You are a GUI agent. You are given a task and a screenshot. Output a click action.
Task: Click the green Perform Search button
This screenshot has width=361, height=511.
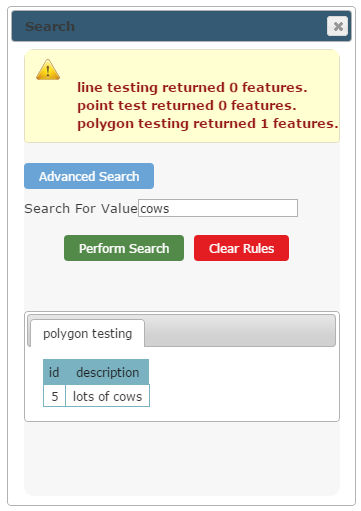[124, 248]
